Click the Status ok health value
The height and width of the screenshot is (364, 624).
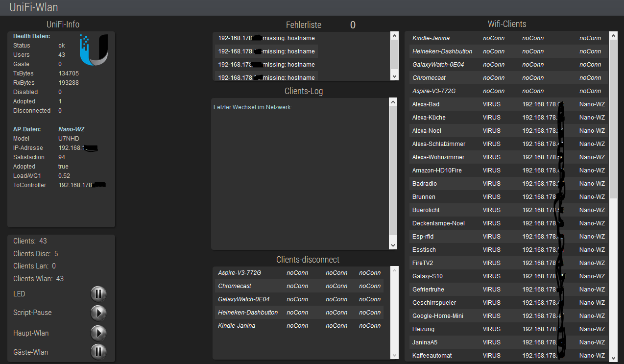tap(62, 46)
